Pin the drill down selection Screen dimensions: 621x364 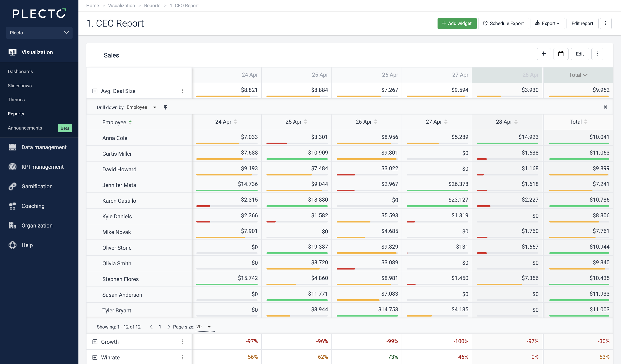(x=165, y=107)
